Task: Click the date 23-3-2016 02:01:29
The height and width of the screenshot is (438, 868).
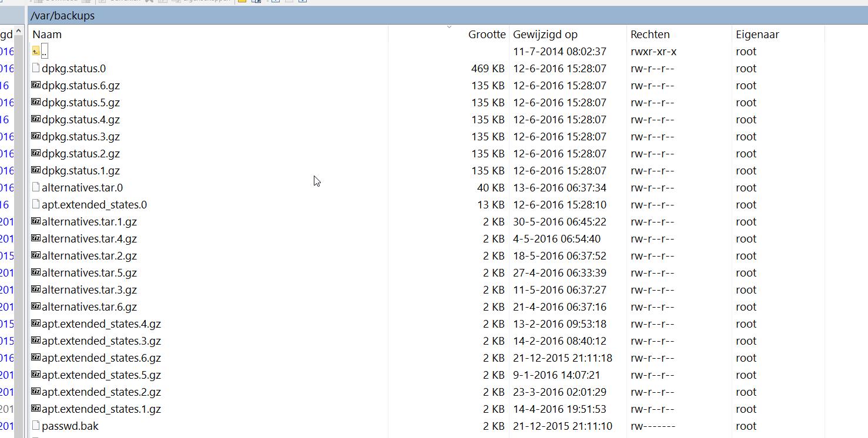Action: 559,392
